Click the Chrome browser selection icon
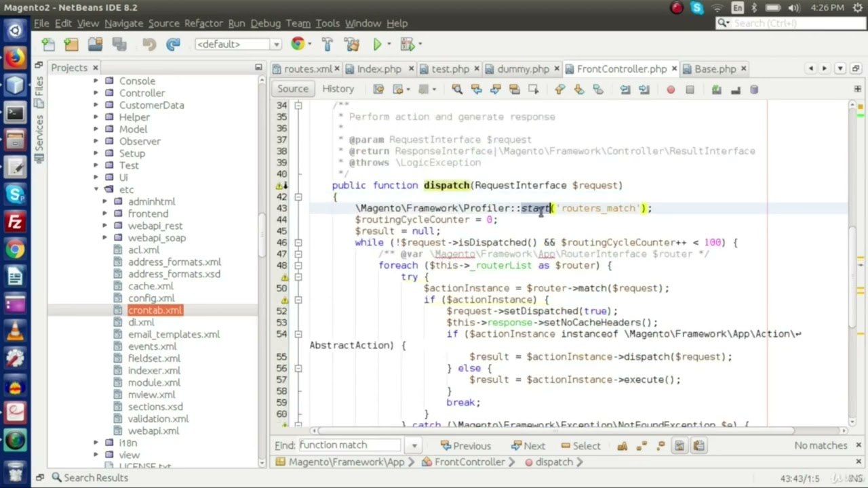This screenshot has width=868, height=488. (x=298, y=44)
